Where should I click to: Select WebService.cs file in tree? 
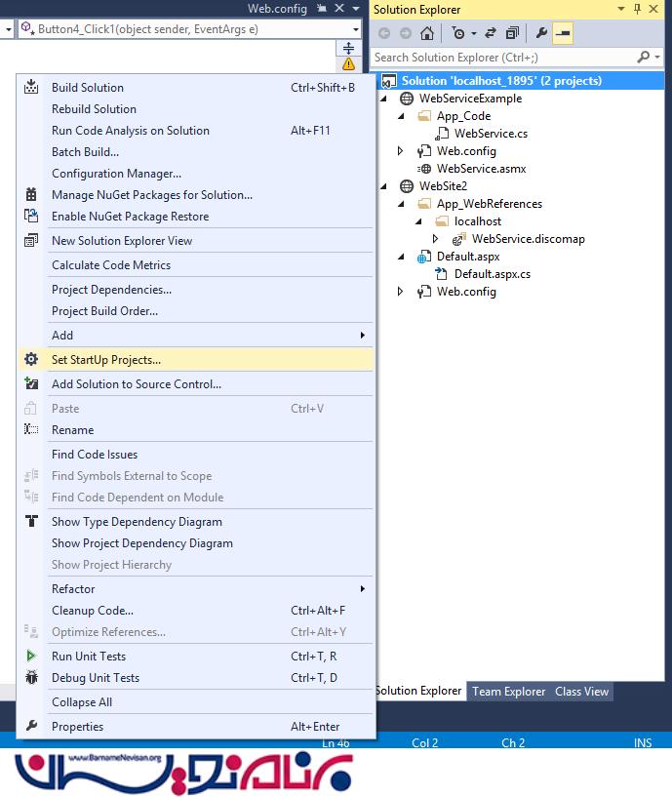click(x=491, y=134)
